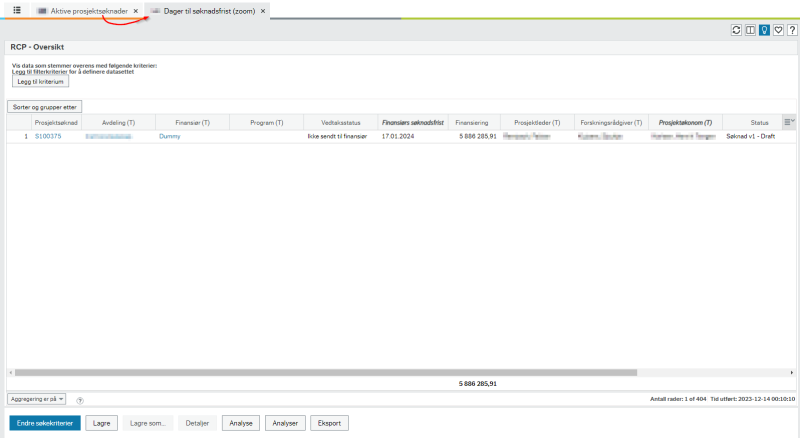The height and width of the screenshot is (438, 800).
Task: Sort by the Program (T) column header
Action: click(266, 123)
